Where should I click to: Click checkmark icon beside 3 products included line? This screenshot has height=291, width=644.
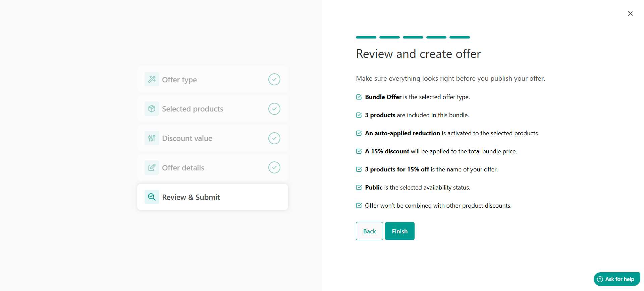[x=359, y=115]
